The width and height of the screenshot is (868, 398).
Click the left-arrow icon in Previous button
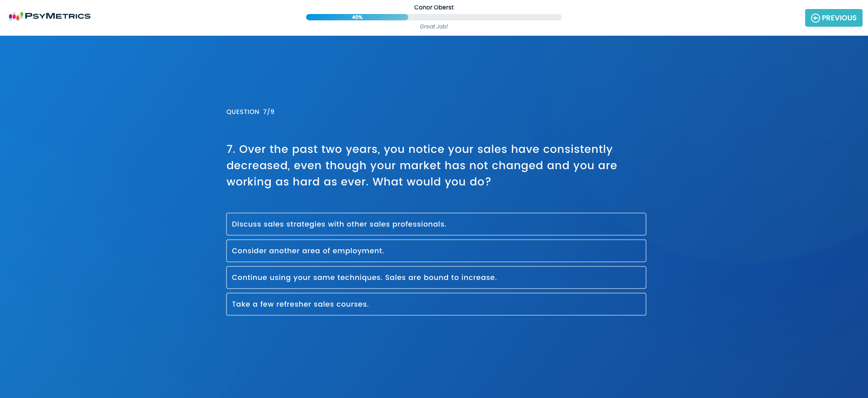[815, 18]
